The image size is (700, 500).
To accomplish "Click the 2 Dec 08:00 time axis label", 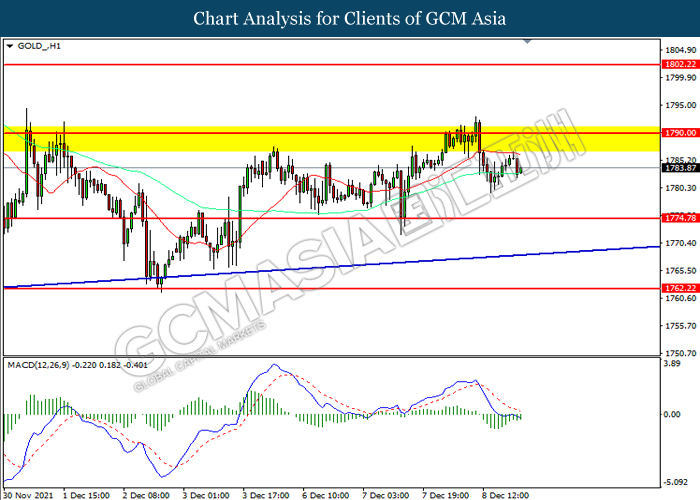I will coord(146,496).
